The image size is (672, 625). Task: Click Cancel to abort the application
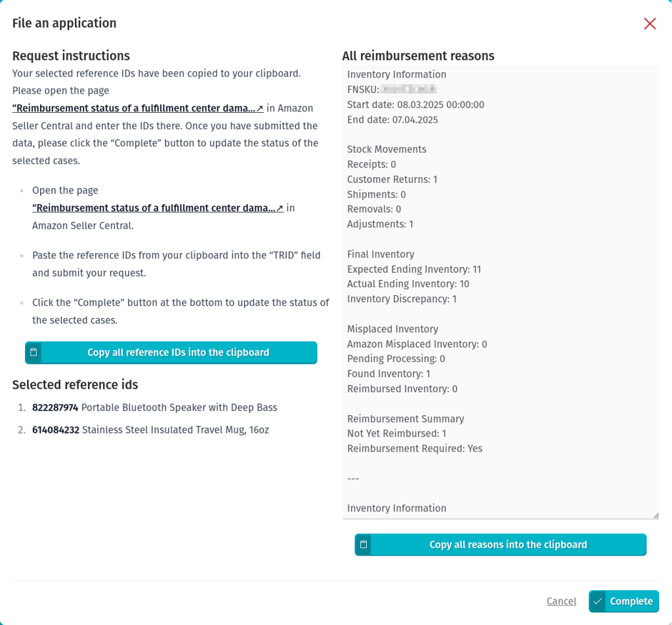[561, 601]
